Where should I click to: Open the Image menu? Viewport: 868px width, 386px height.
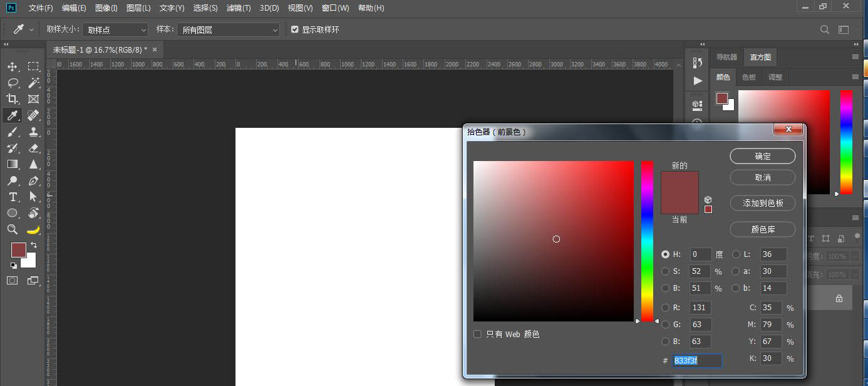[106, 8]
